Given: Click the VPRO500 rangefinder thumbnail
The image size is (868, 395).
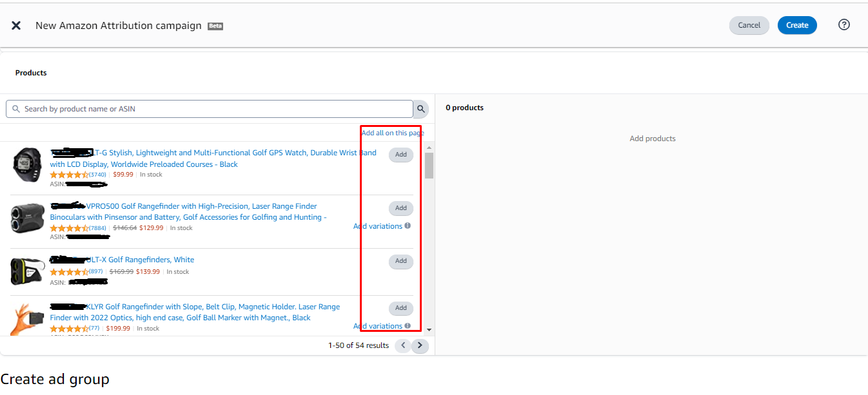Looking at the screenshot, I should pos(28,218).
